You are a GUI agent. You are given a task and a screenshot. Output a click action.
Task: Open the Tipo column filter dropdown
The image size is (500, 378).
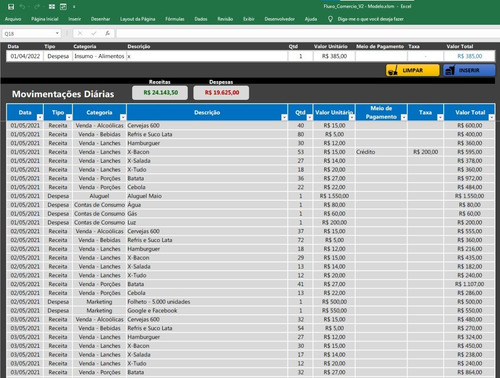pyautogui.click(x=69, y=117)
